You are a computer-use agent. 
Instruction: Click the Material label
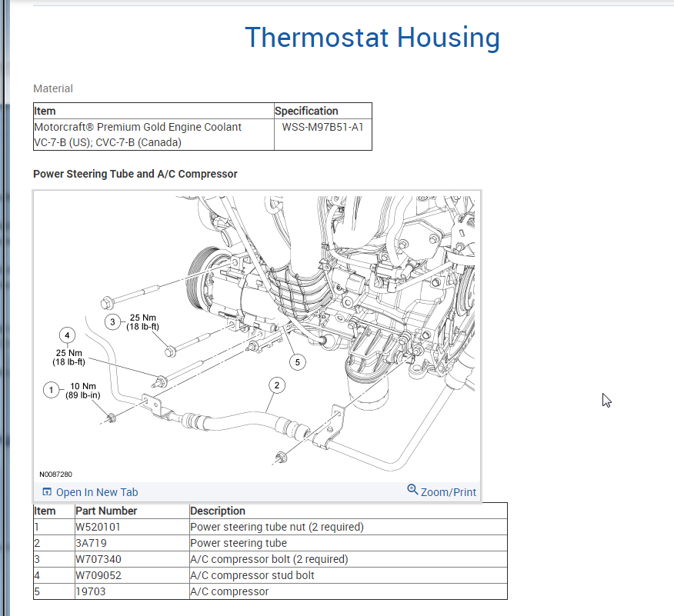(53, 88)
